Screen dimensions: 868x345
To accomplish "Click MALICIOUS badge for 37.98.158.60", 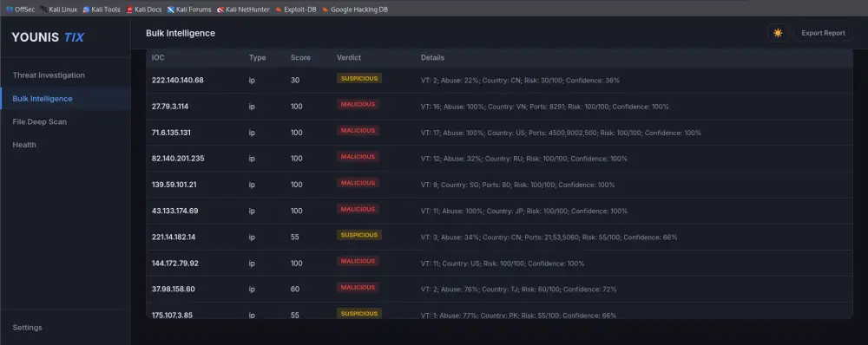I will [x=358, y=287].
